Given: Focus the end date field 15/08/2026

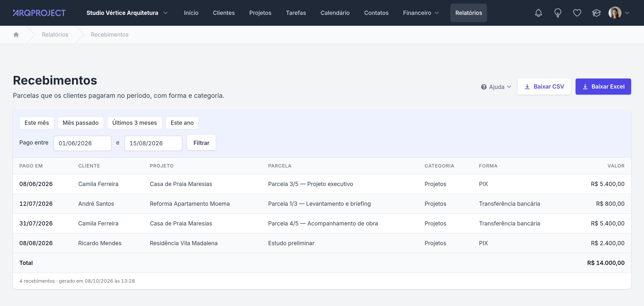Looking at the screenshot, I should click(x=153, y=143).
